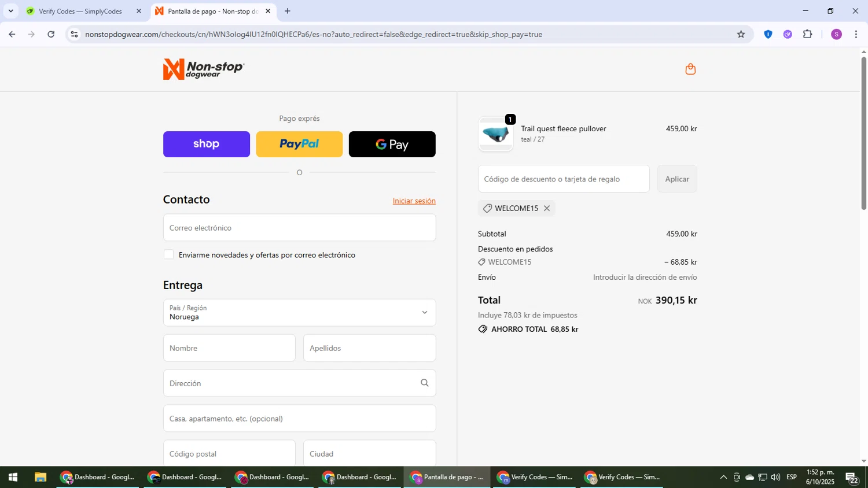This screenshot has height=488, width=868.
Task: Click the Ciudad input field
Action: (x=369, y=453)
